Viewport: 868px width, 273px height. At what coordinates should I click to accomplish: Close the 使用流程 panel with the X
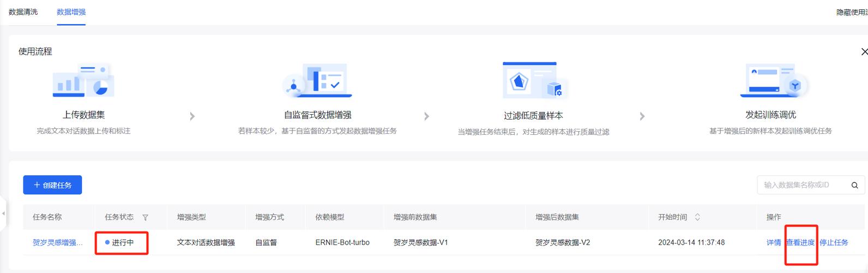864,52
